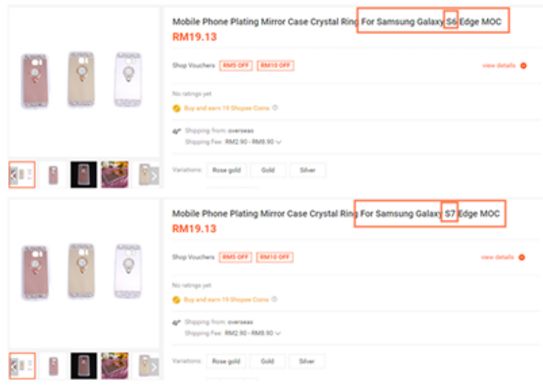This screenshot has width=543, height=390.
Task: Click red arrow icon next to first view details
Action: click(x=524, y=65)
